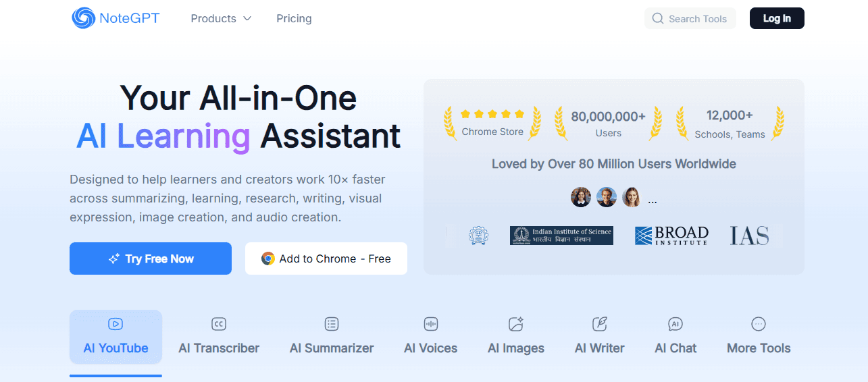Open the More Tools tab
The width and height of the screenshot is (868, 382).
(759, 337)
